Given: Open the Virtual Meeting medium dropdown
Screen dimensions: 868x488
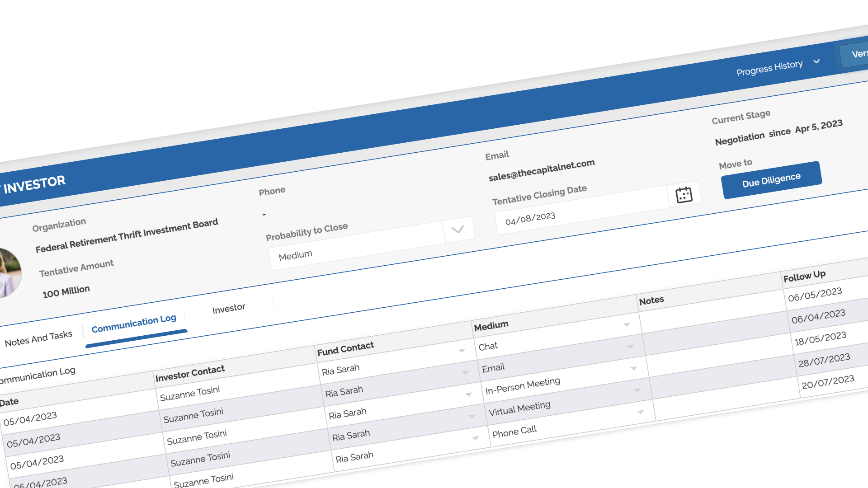Looking at the screenshot, I should point(640,412).
